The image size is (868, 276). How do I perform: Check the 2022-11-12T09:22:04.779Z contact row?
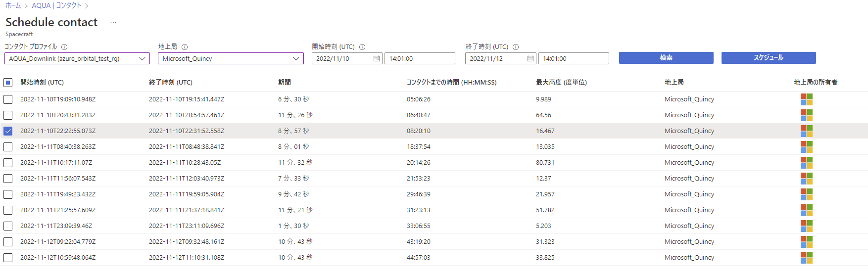(8, 242)
